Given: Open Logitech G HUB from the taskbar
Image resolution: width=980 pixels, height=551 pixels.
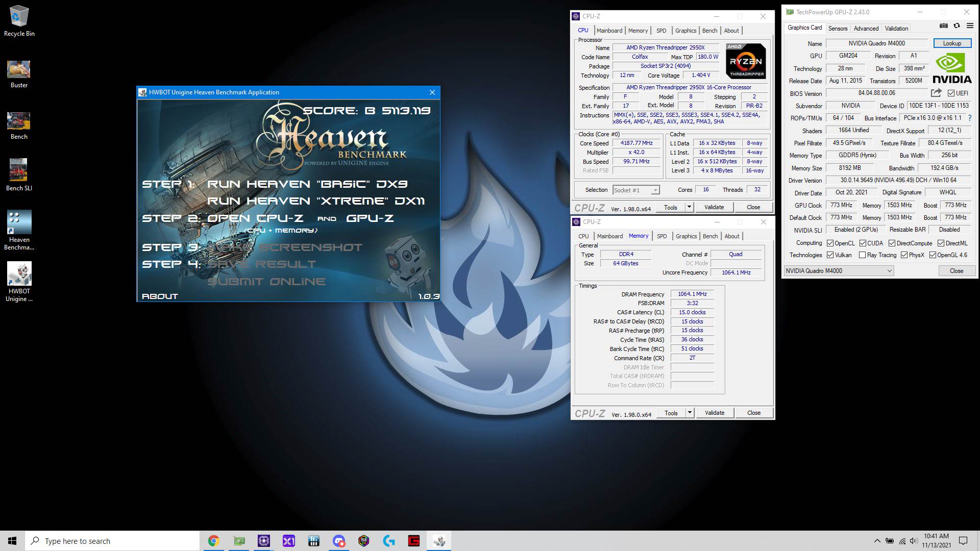Looking at the screenshot, I should [x=389, y=541].
